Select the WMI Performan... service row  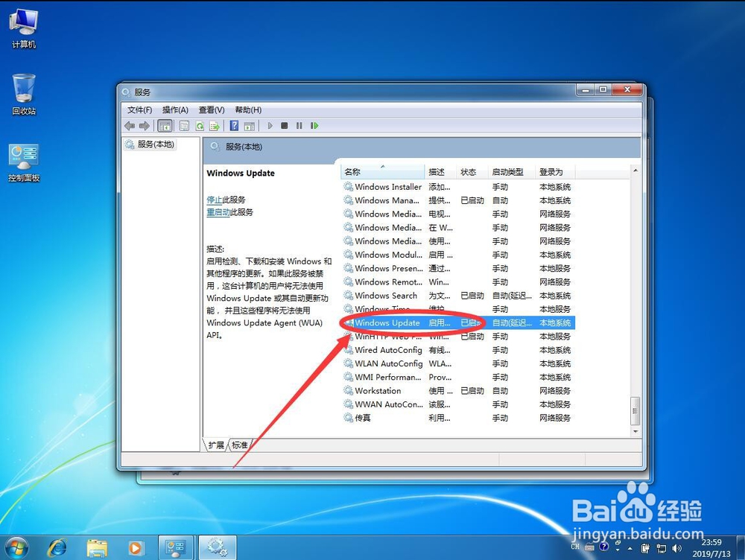(458, 377)
